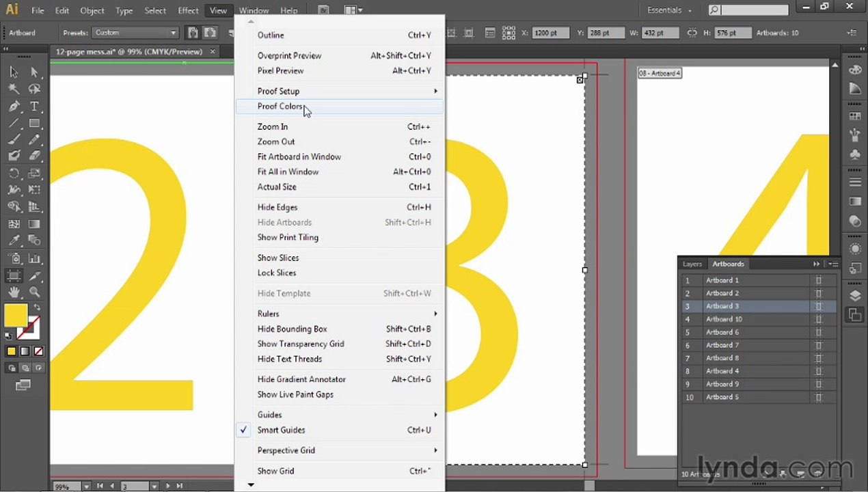Reset to default fill and stroke
Viewport: 868px width, 492px height.
8,336
